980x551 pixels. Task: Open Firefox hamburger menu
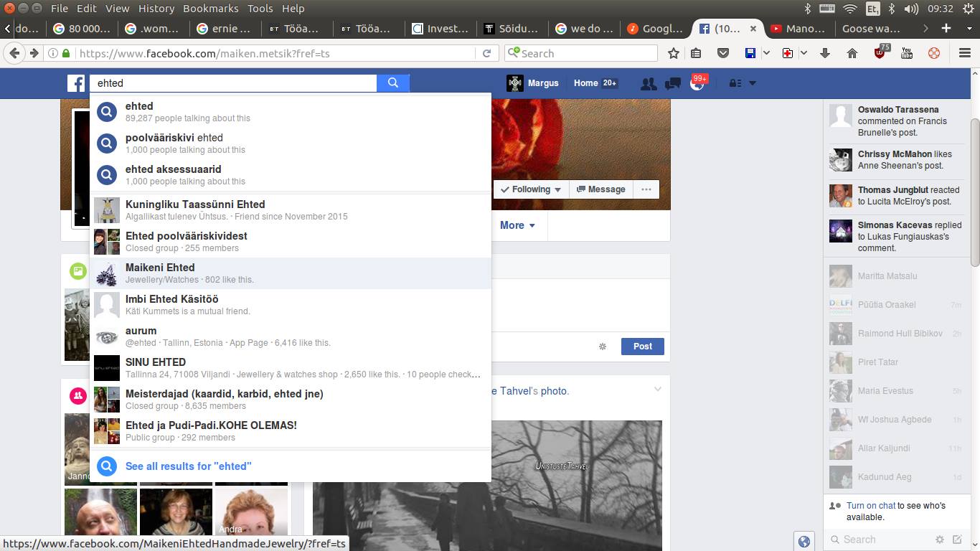click(965, 53)
